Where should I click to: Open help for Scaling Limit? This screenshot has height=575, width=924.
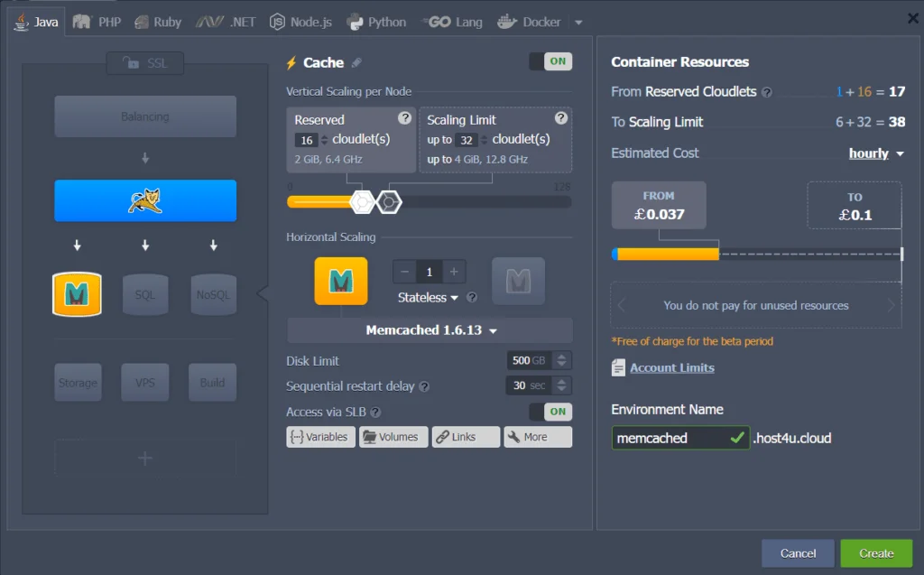[x=561, y=118]
